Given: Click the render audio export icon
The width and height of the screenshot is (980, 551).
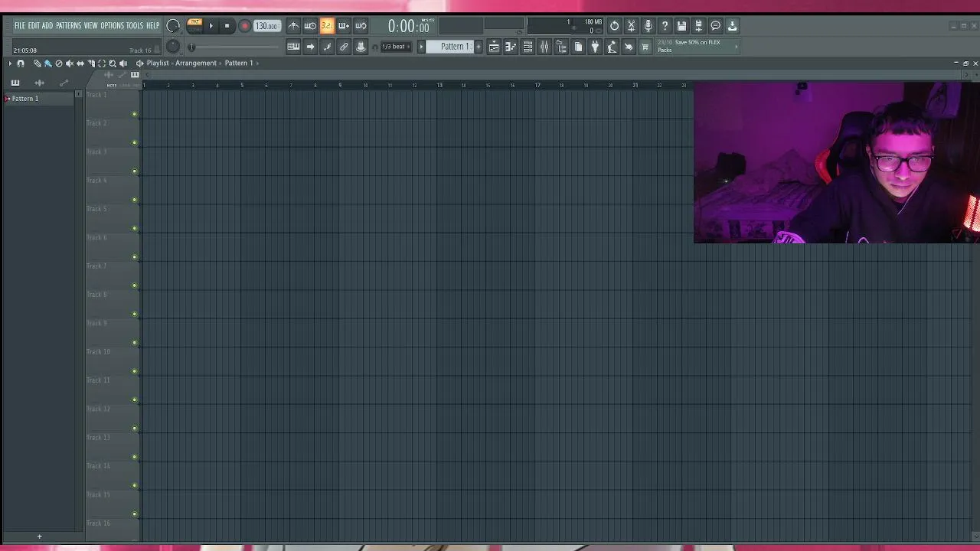Looking at the screenshot, I should (x=698, y=26).
